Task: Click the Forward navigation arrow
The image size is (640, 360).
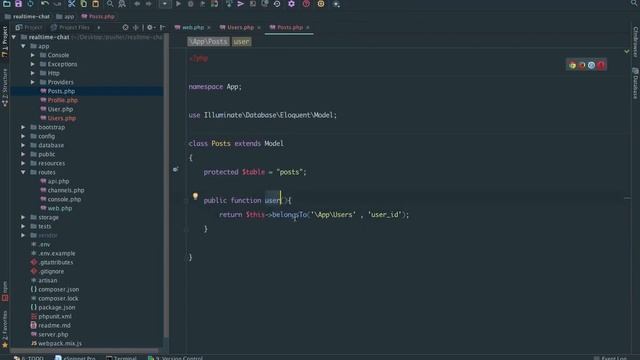Action: coord(149,4)
